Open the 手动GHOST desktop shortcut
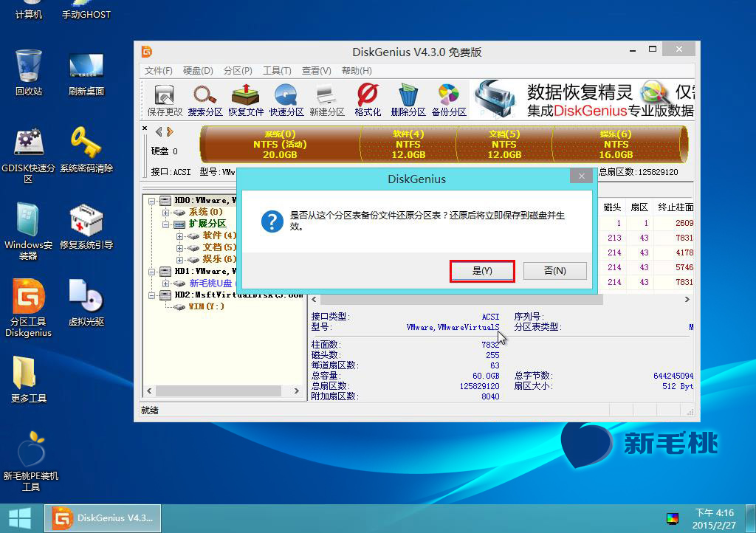This screenshot has width=756, height=533. tap(86, 10)
